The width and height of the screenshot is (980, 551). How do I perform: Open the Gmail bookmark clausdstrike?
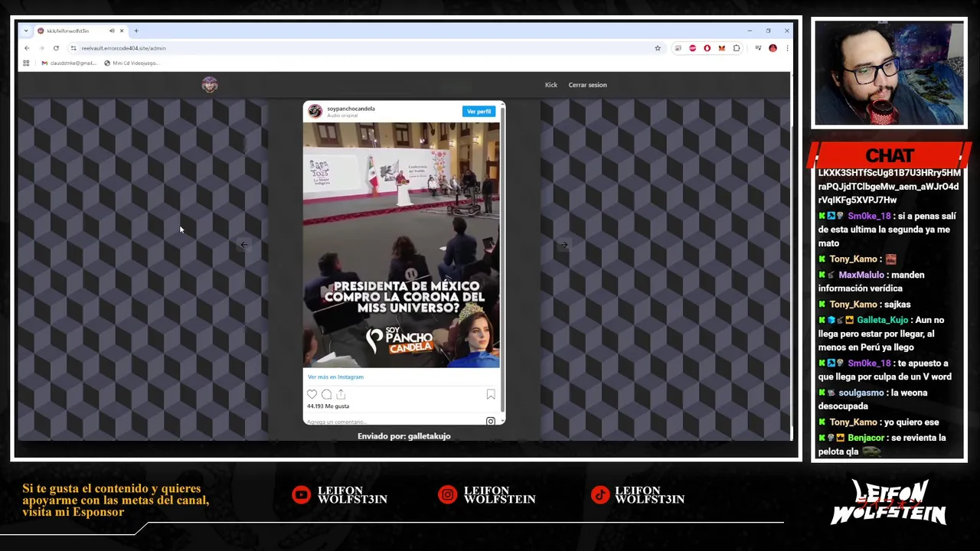[69, 63]
